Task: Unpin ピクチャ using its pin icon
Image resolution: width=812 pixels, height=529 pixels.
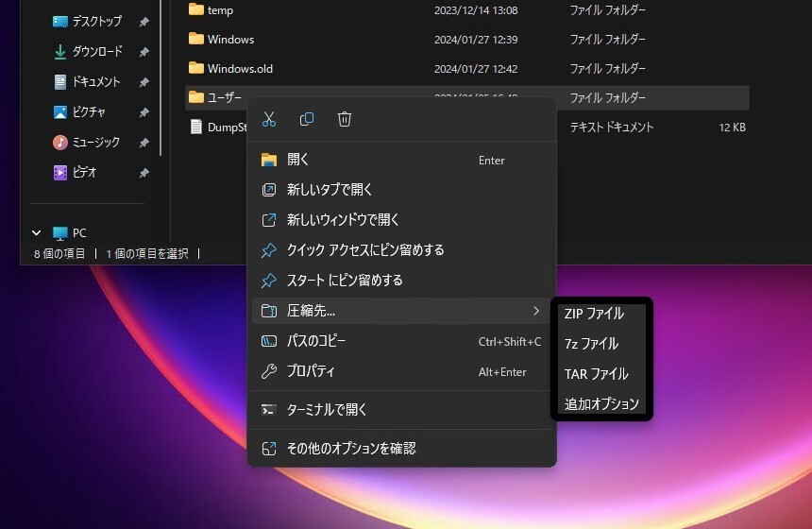Action: click(144, 112)
